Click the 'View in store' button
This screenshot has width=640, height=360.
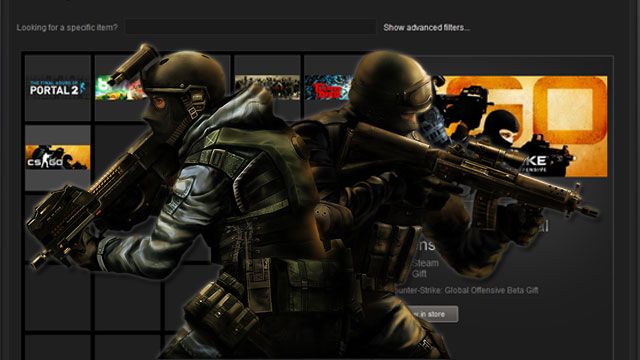coord(432,314)
